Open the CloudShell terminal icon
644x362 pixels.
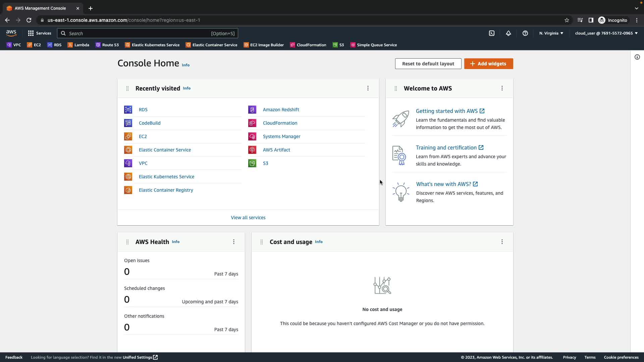click(x=492, y=33)
